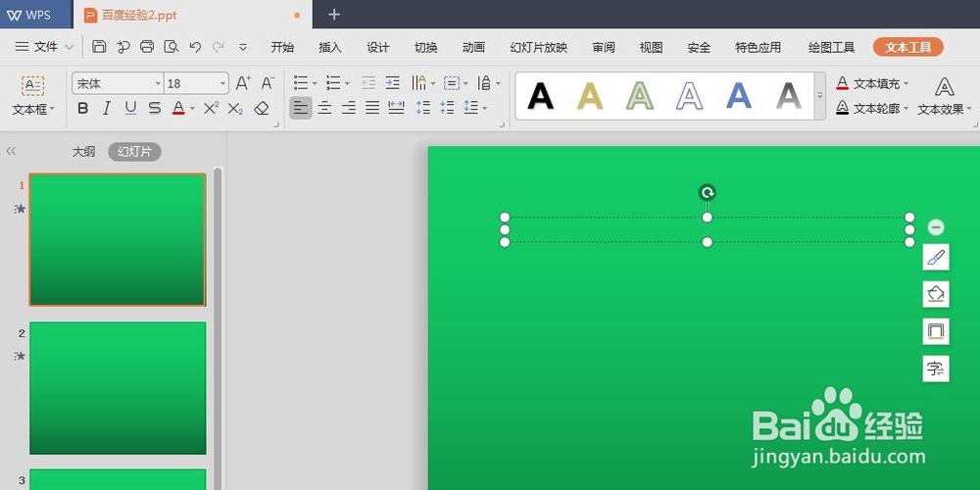Screen dimensions: 980x490
Task: Increase font size with A+ icon
Action: point(243,83)
